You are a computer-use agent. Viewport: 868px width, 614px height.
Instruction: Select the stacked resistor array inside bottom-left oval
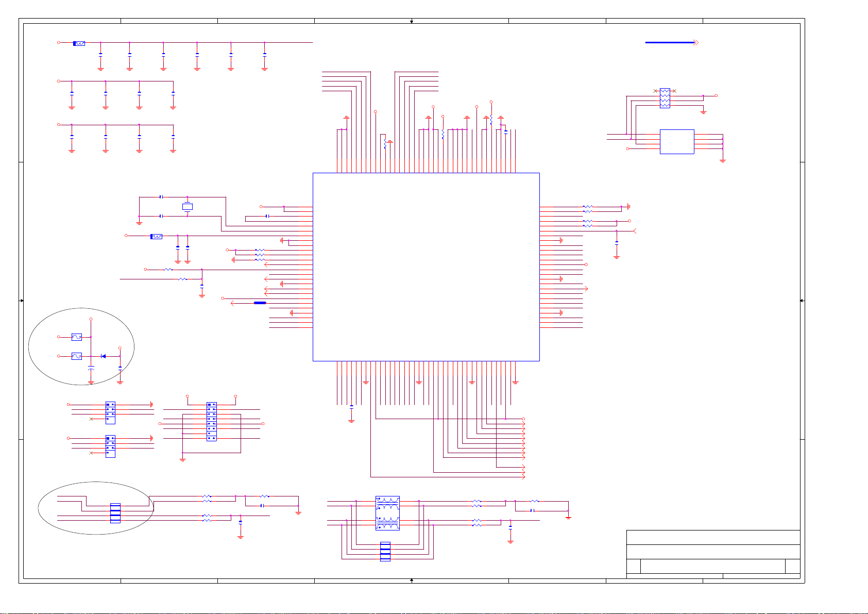115,513
